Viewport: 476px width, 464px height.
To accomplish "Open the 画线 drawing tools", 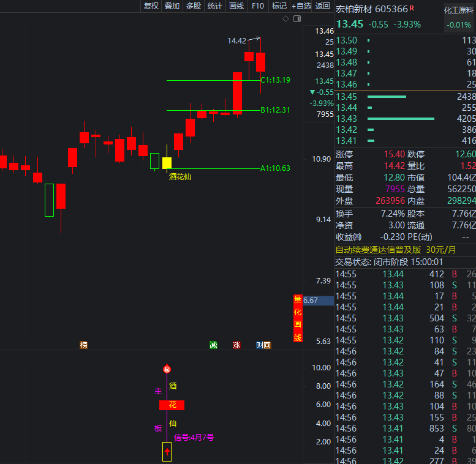I will click(236, 6).
